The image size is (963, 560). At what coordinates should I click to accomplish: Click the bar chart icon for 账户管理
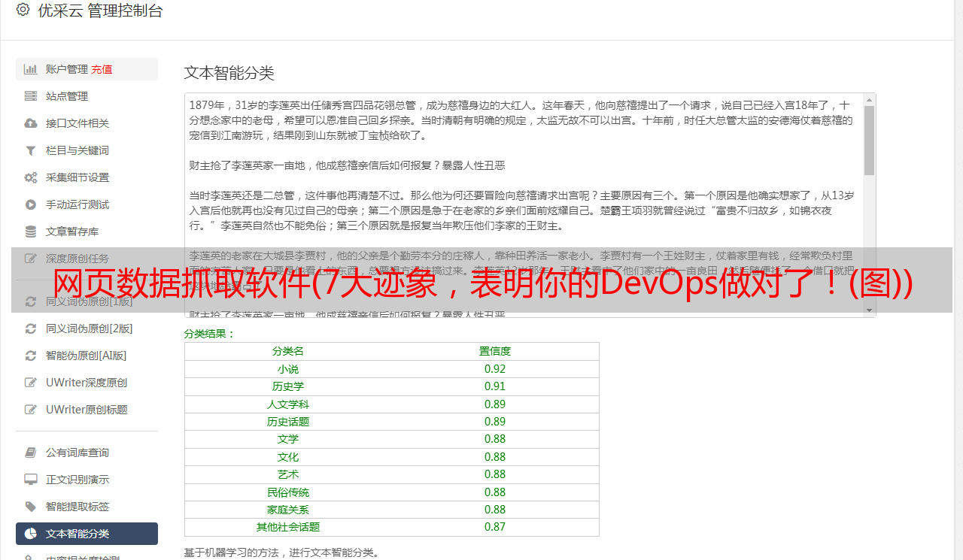pos(31,69)
